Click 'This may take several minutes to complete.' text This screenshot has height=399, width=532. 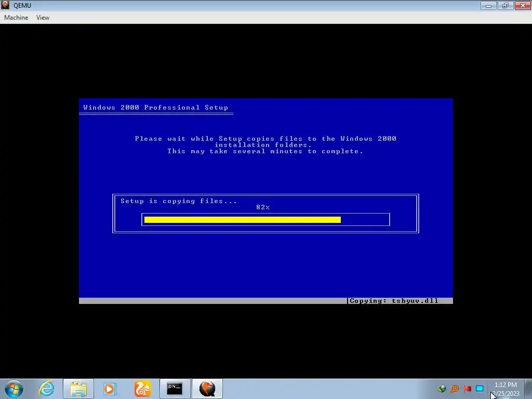coord(265,151)
